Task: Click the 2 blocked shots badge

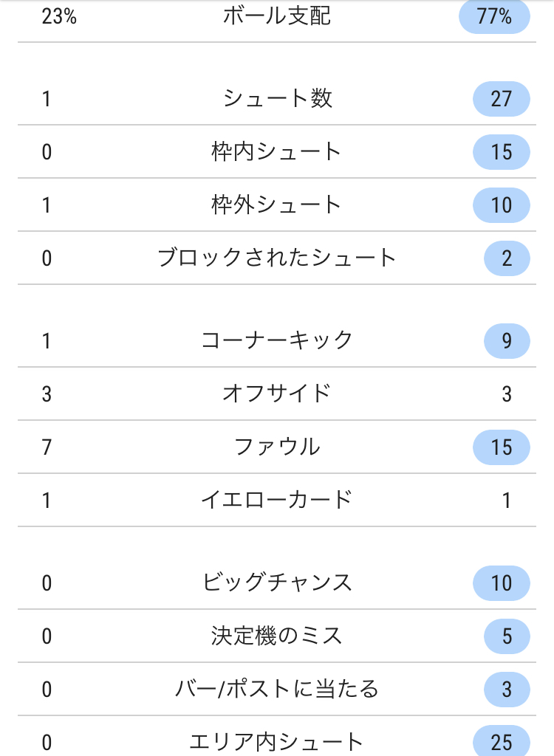Action: (x=507, y=258)
